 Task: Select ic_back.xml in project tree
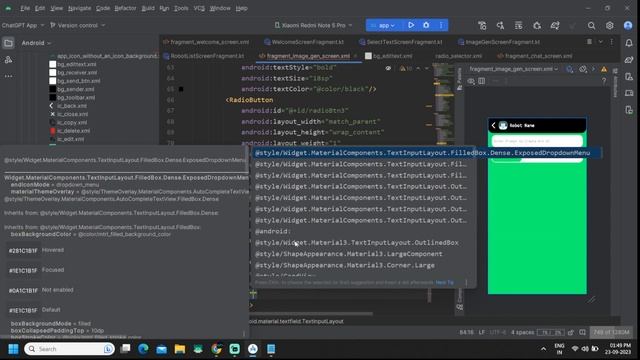tap(68, 106)
